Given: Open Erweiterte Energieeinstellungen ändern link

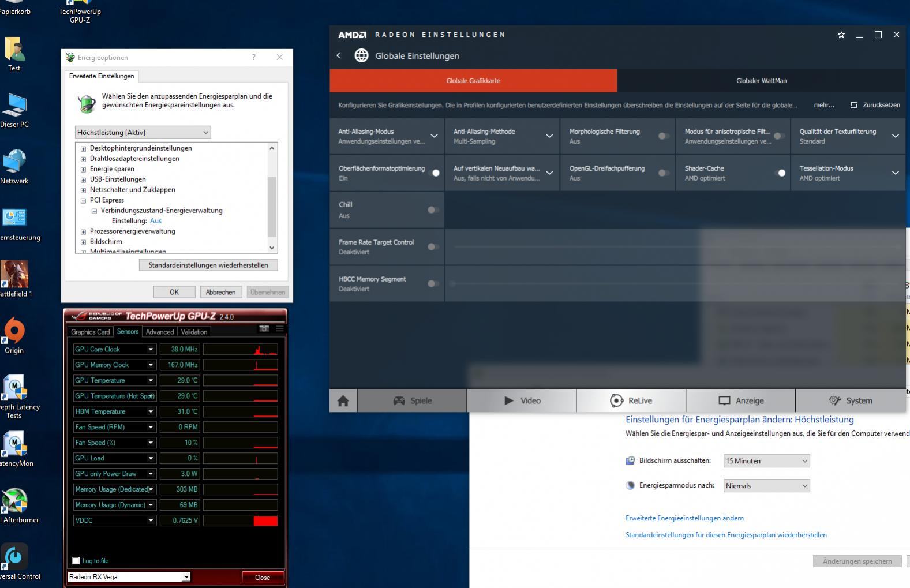Looking at the screenshot, I should click(x=684, y=518).
